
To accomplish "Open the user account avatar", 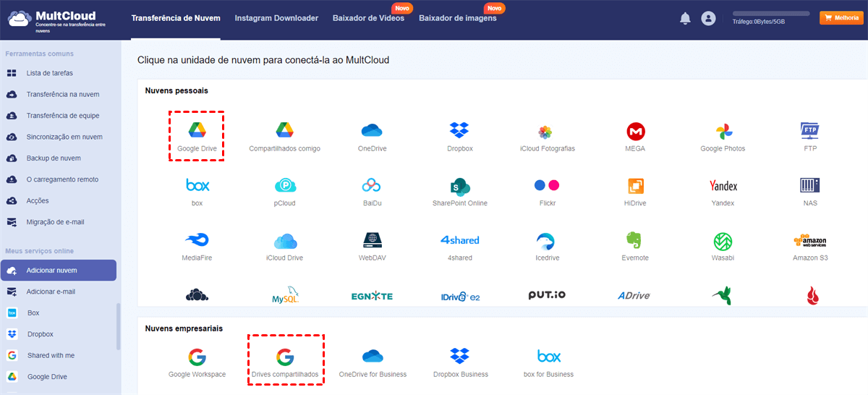I will click(x=709, y=19).
